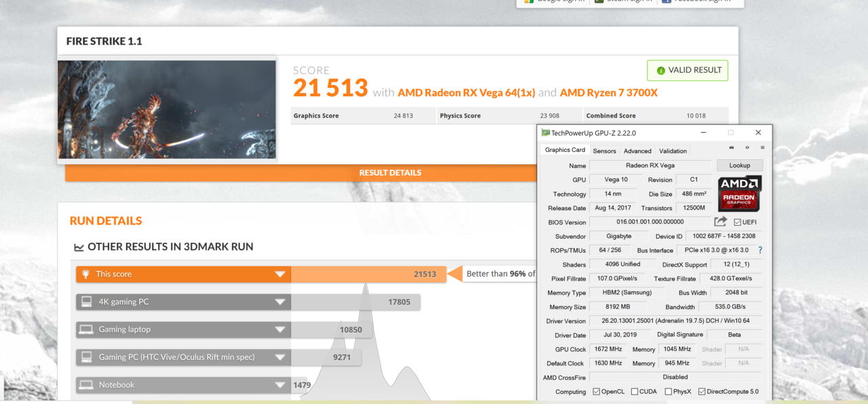The width and height of the screenshot is (868, 404).
Task: Click the Default Clock value 1630 MHz
Action: [x=608, y=363]
